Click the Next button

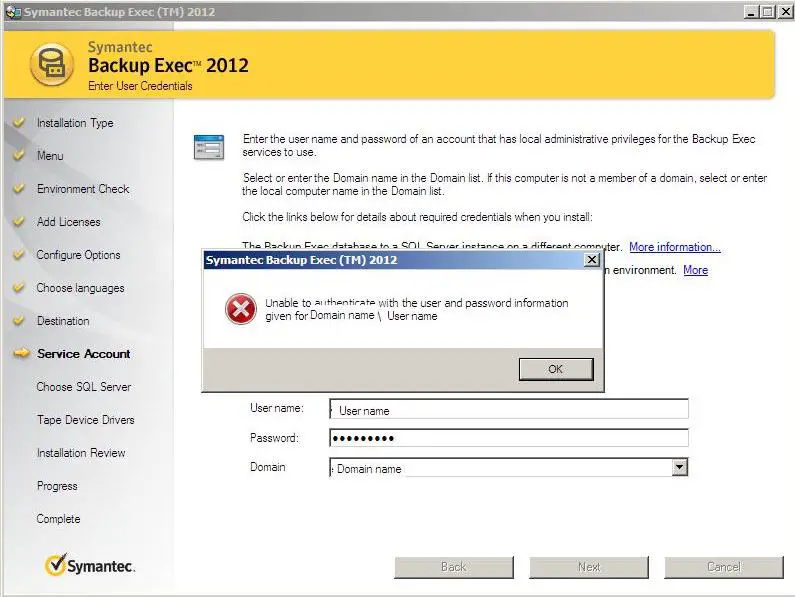tap(589, 567)
